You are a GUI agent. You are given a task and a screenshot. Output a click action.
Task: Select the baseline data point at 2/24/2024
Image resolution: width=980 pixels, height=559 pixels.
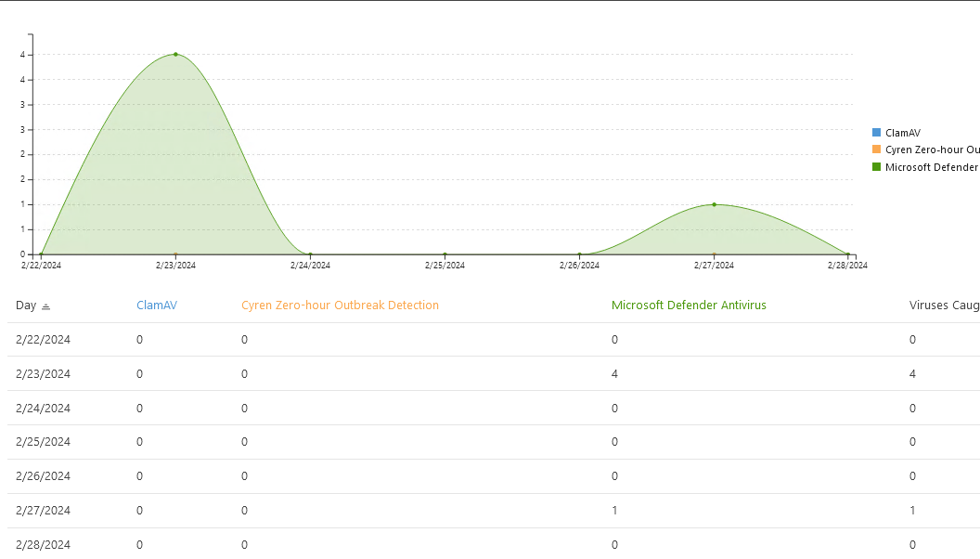310,253
